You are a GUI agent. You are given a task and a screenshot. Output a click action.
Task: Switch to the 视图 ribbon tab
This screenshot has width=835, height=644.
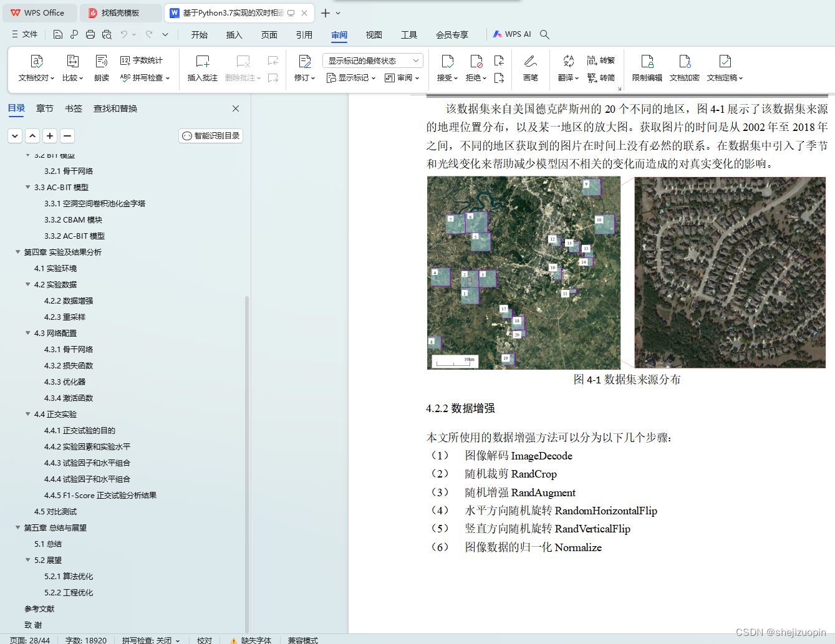374,35
